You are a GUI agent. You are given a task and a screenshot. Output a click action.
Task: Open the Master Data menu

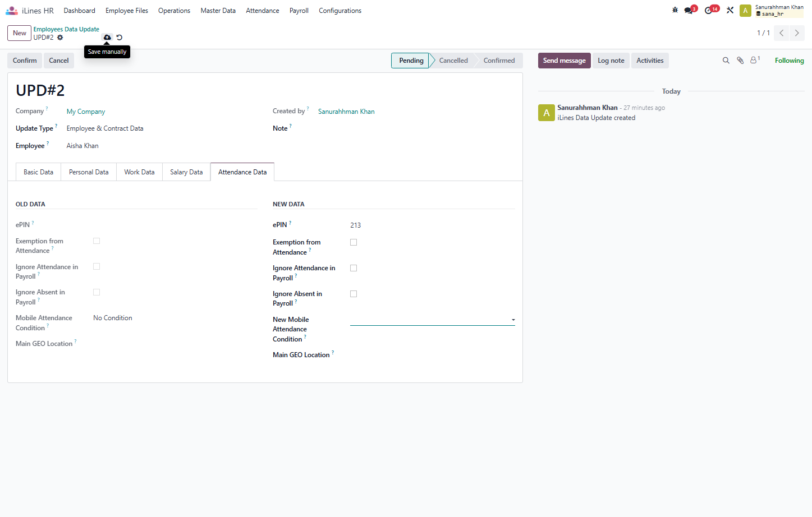(x=218, y=11)
